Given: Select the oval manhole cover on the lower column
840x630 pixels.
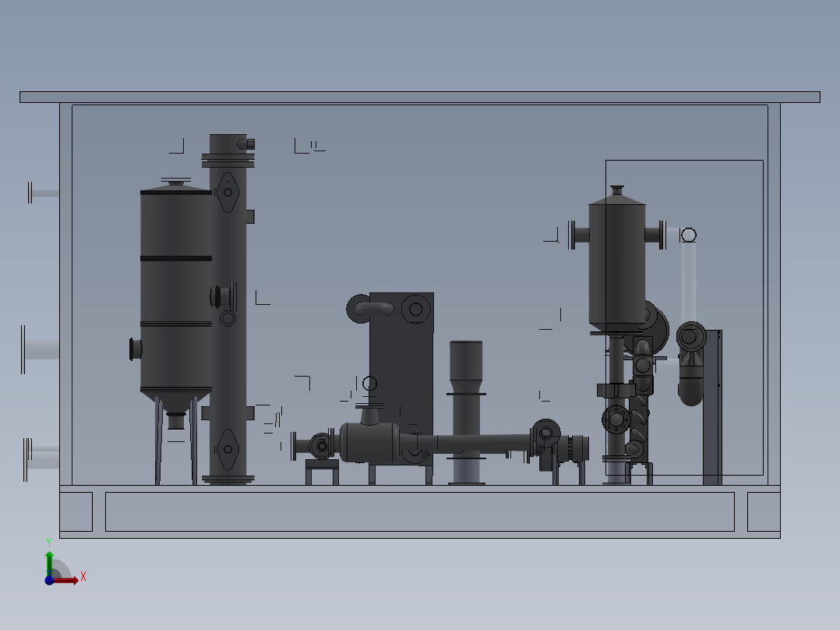Looking at the screenshot, I should coord(228,449).
